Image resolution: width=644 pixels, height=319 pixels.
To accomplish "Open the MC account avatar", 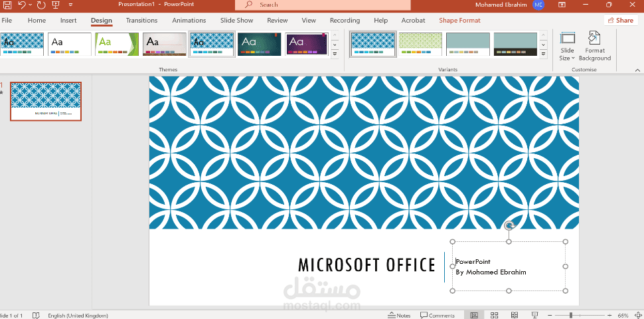I will click(x=538, y=5).
